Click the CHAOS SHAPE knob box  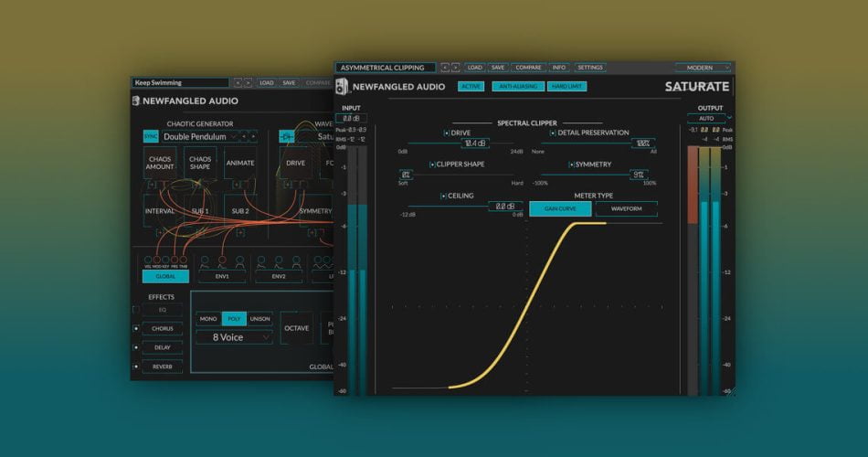pyautogui.click(x=200, y=163)
